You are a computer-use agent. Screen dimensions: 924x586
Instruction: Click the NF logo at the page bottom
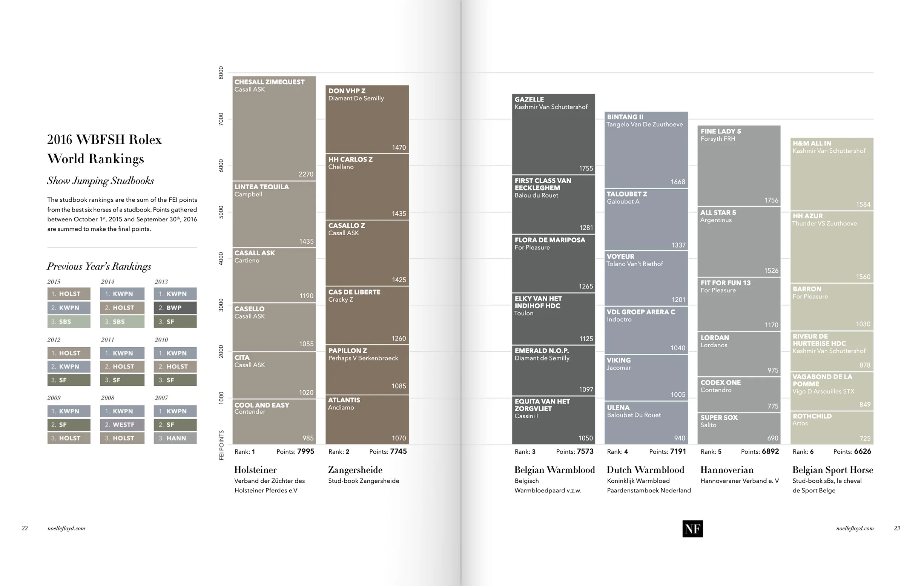click(692, 528)
